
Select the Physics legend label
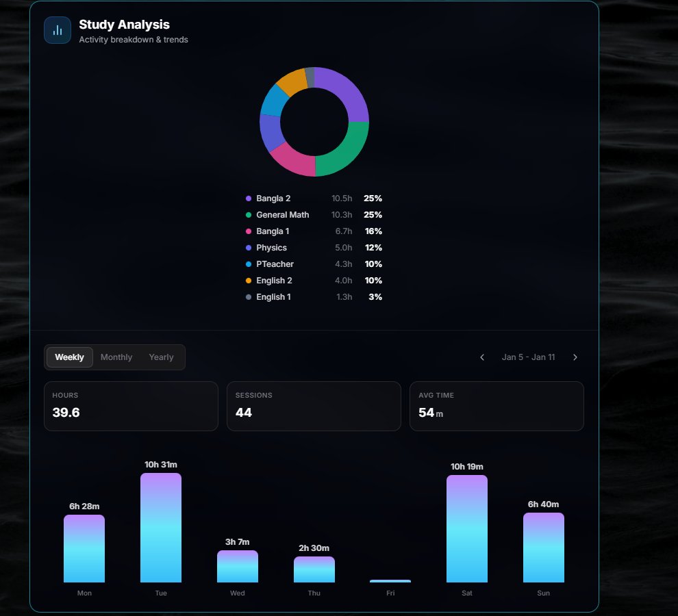click(x=272, y=248)
